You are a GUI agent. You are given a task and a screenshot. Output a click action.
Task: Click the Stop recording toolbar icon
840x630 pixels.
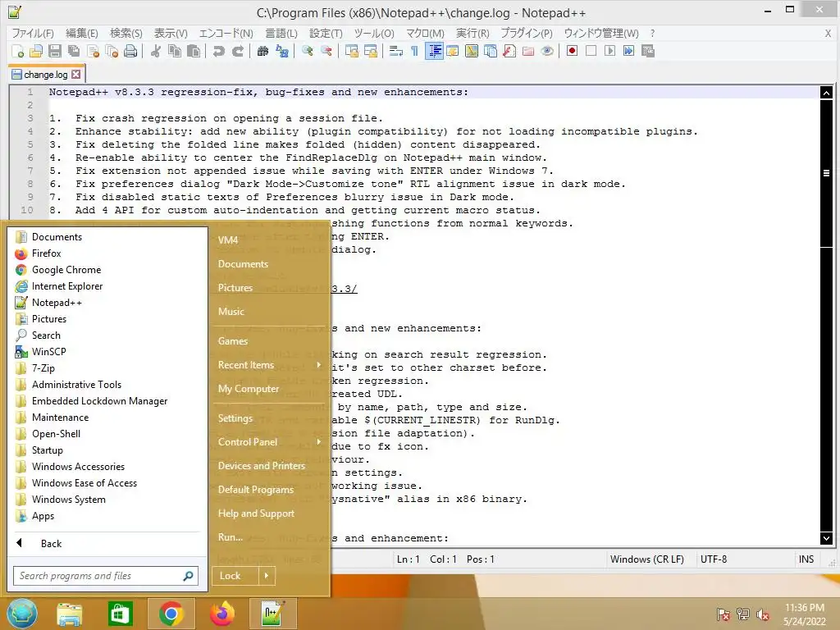(x=591, y=52)
